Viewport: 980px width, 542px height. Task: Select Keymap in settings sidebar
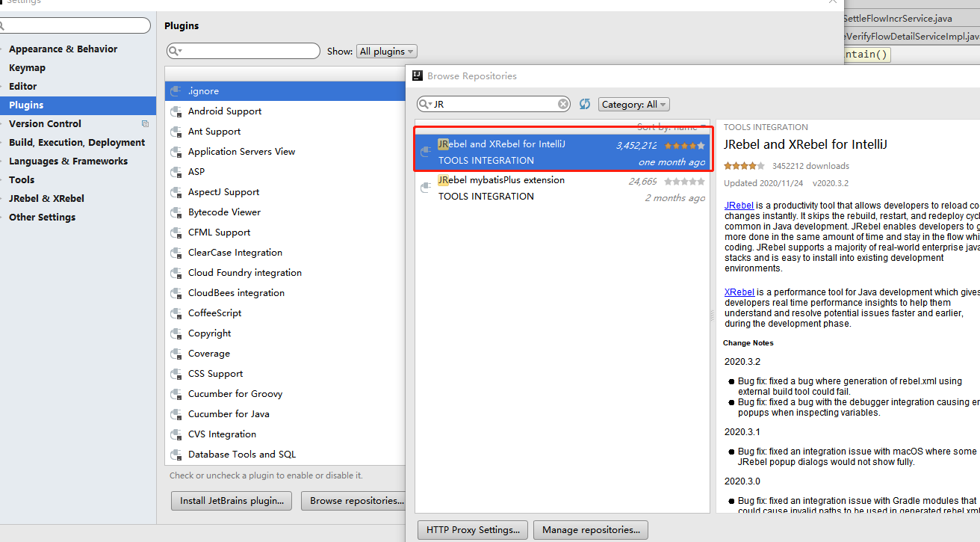point(28,68)
